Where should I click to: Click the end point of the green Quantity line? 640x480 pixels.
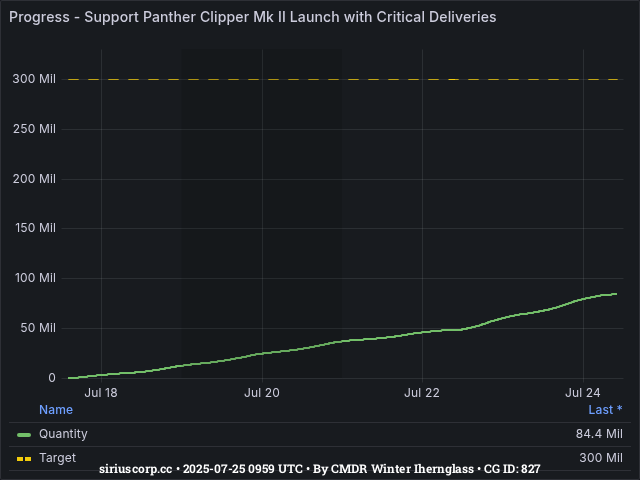(x=616, y=294)
